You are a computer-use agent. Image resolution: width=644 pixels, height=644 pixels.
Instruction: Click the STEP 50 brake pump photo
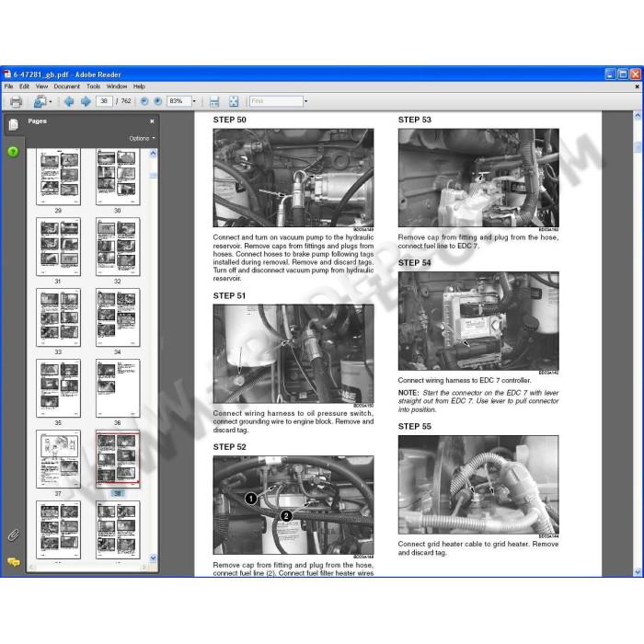tap(293, 178)
